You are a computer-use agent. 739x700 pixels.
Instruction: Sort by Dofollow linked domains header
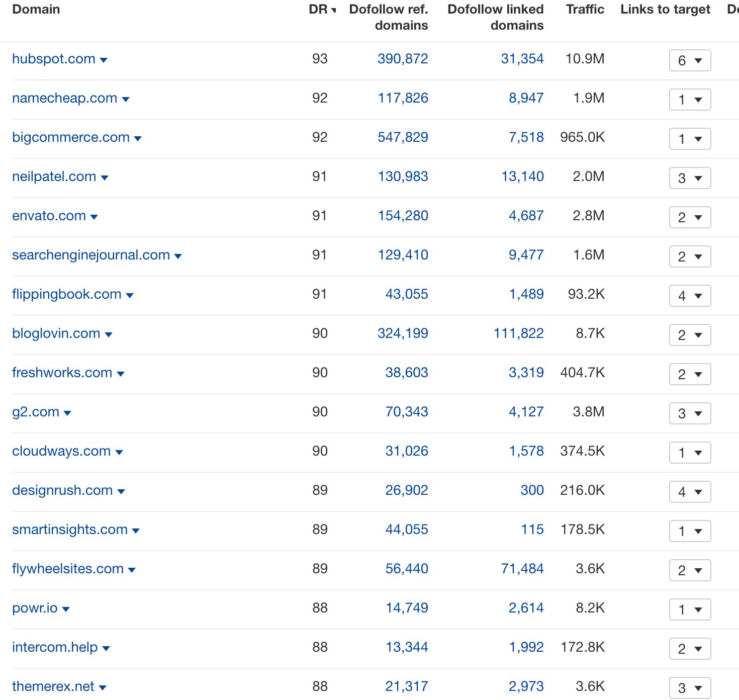[x=496, y=17]
